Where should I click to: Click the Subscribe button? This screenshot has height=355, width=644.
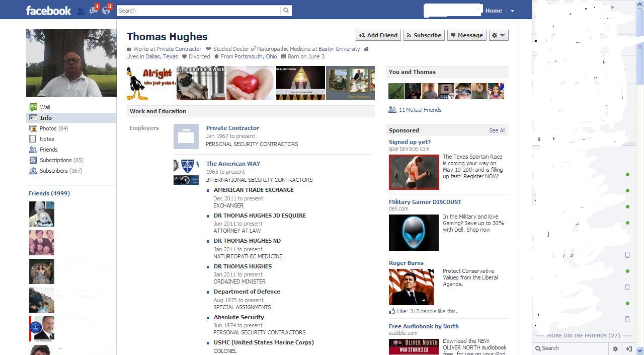(x=424, y=35)
